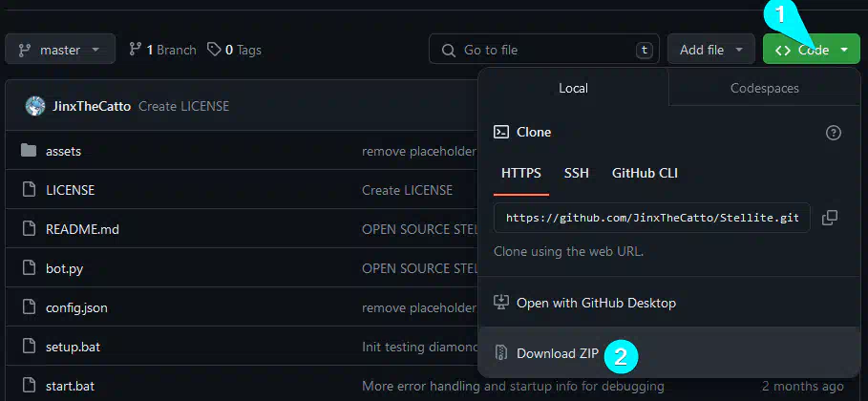Expand the Add file dropdown

(710, 50)
